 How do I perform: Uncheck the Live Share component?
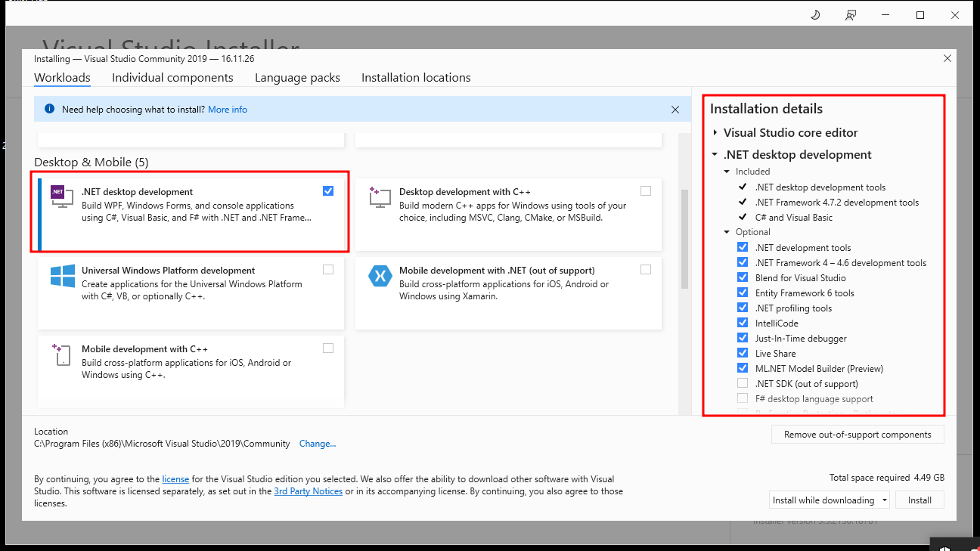(x=743, y=353)
